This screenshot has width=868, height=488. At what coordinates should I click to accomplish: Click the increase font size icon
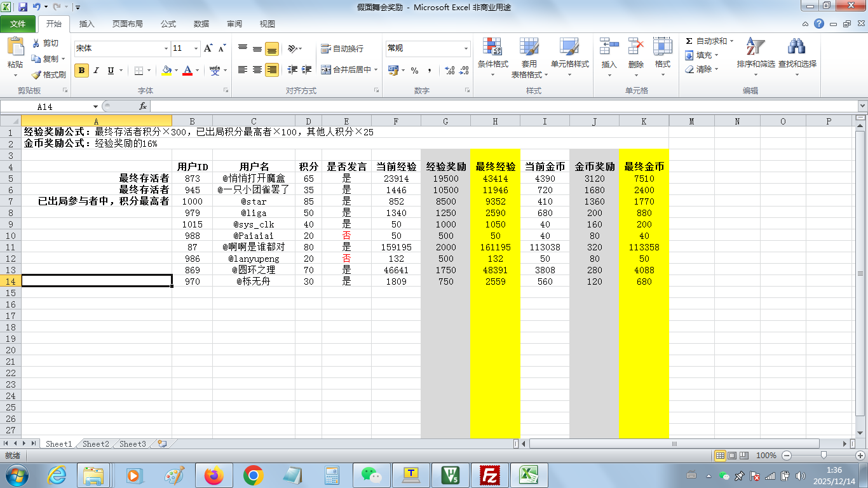tap(208, 48)
